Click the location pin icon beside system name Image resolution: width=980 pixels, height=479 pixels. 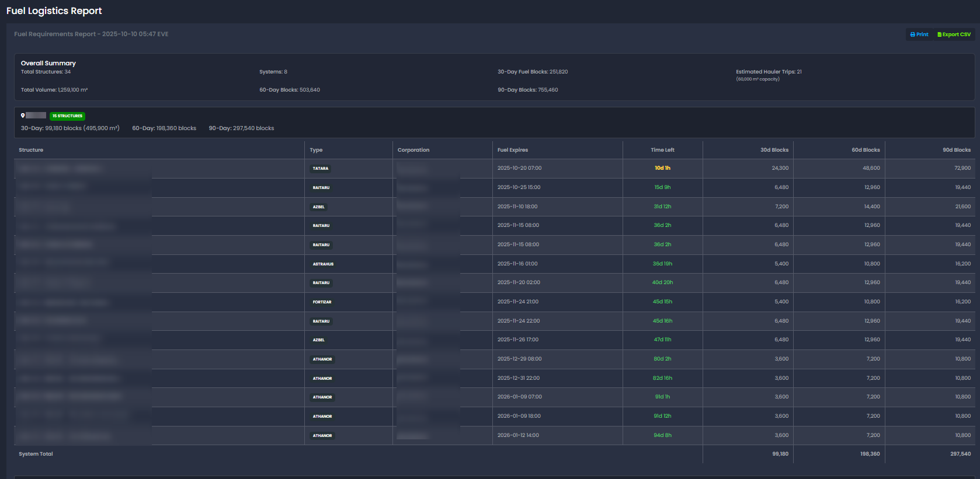point(23,116)
